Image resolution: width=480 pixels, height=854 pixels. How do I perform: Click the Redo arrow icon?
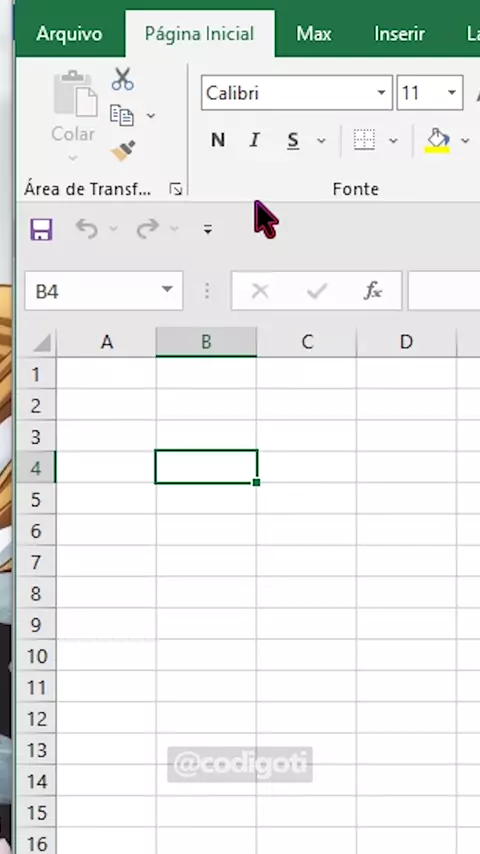(148, 229)
